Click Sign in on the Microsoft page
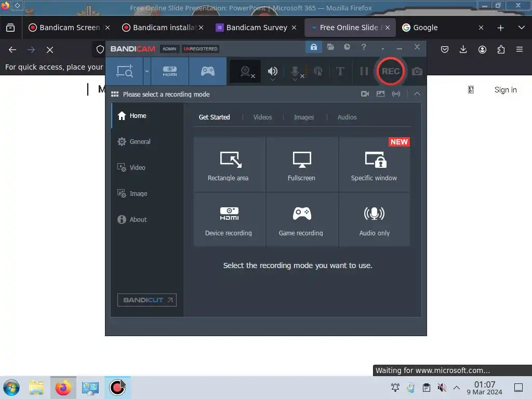Screen dimensions: 532x399 [505, 90]
